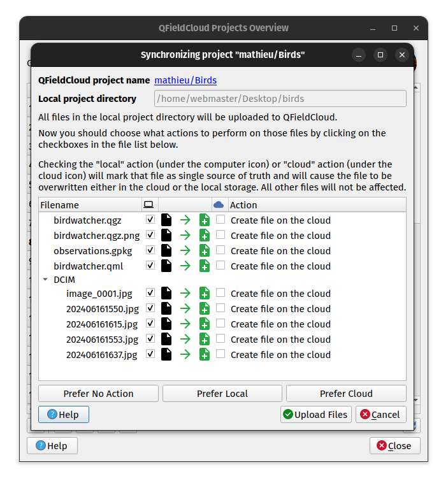Click the local computer icon column header
Screen dimensions: 448x481
[x=148, y=205]
